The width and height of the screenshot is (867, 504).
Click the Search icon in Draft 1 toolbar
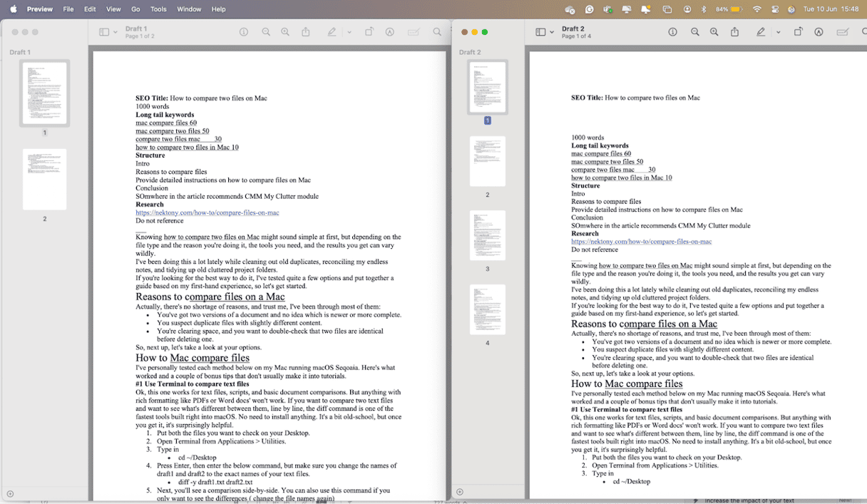point(437,32)
